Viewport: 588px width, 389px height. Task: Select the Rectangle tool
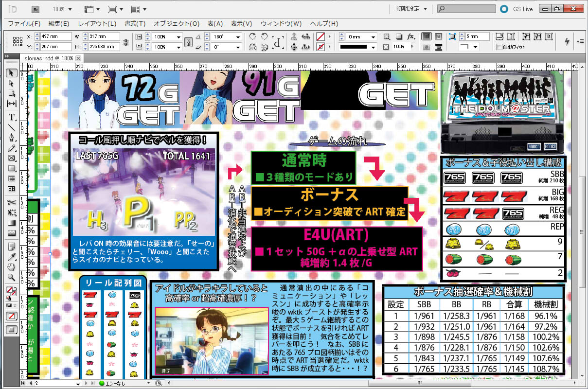(12, 168)
